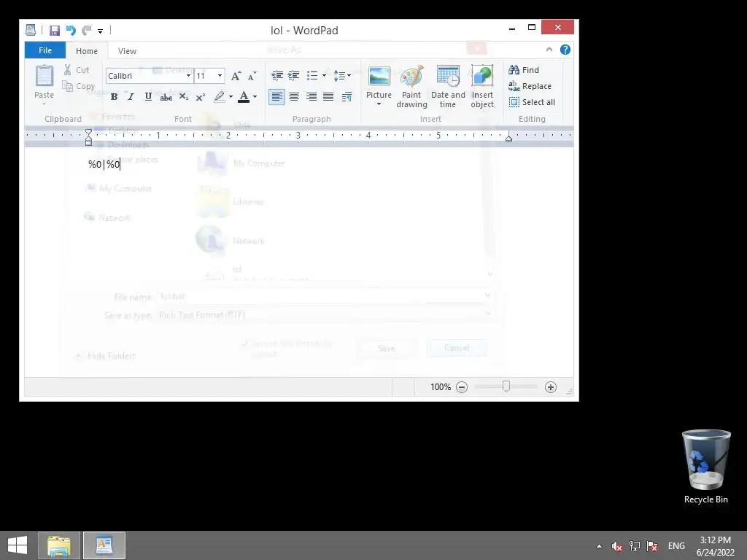This screenshot has height=560, width=747.
Task: Toggle bold formatting
Action: click(x=114, y=97)
